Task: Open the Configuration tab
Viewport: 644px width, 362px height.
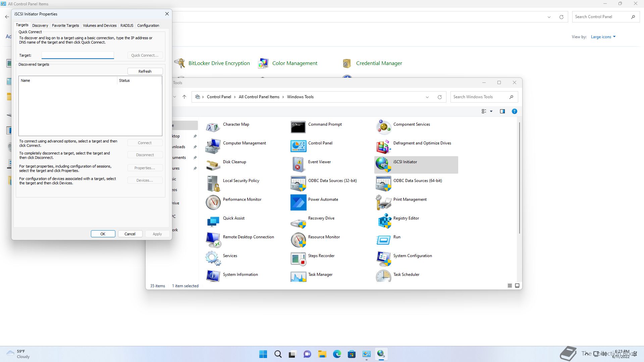Action: (148, 25)
